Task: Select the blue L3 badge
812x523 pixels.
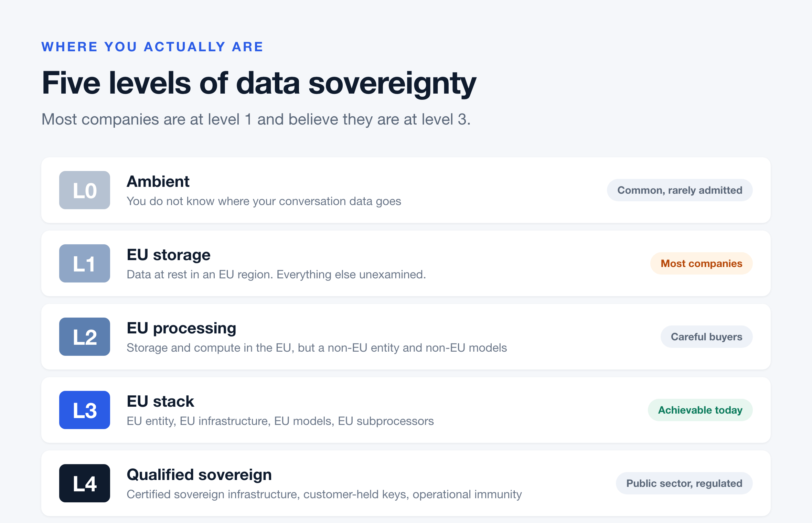Action: click(x=85, y=410)
